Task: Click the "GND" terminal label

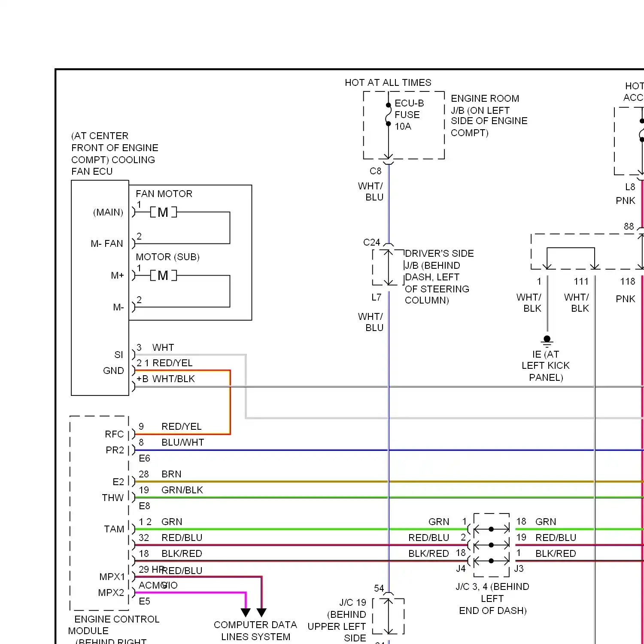Action: pos(113,371)
